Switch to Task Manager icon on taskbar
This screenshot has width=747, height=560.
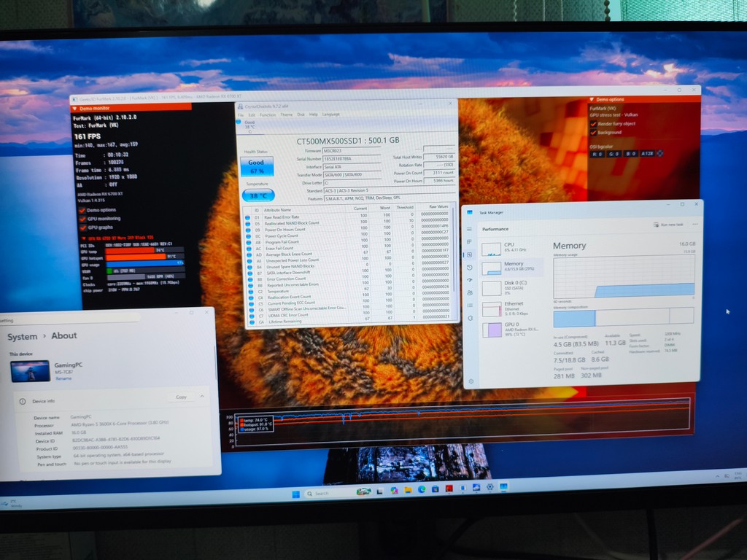(x=503, y=486)
